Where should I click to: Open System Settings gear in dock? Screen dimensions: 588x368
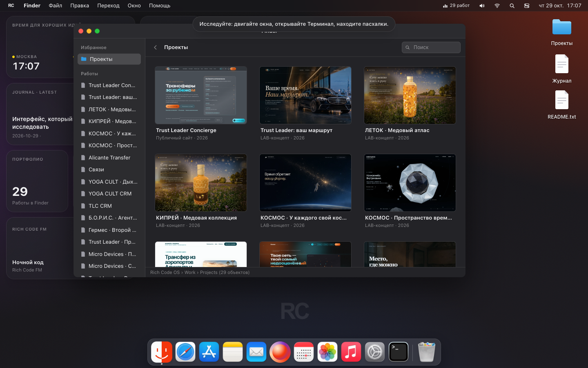tap(375, 352)
